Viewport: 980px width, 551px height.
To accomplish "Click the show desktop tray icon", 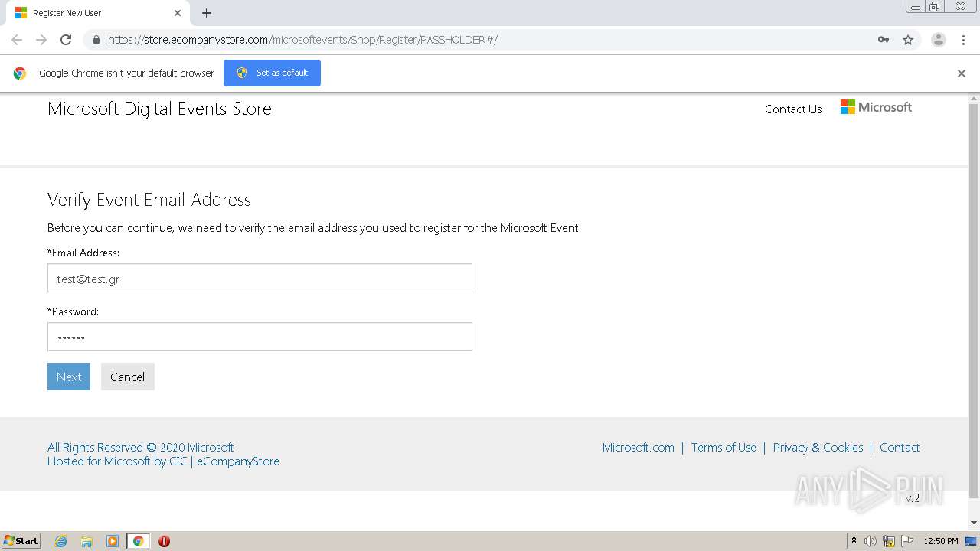I will tap(972, 541).
